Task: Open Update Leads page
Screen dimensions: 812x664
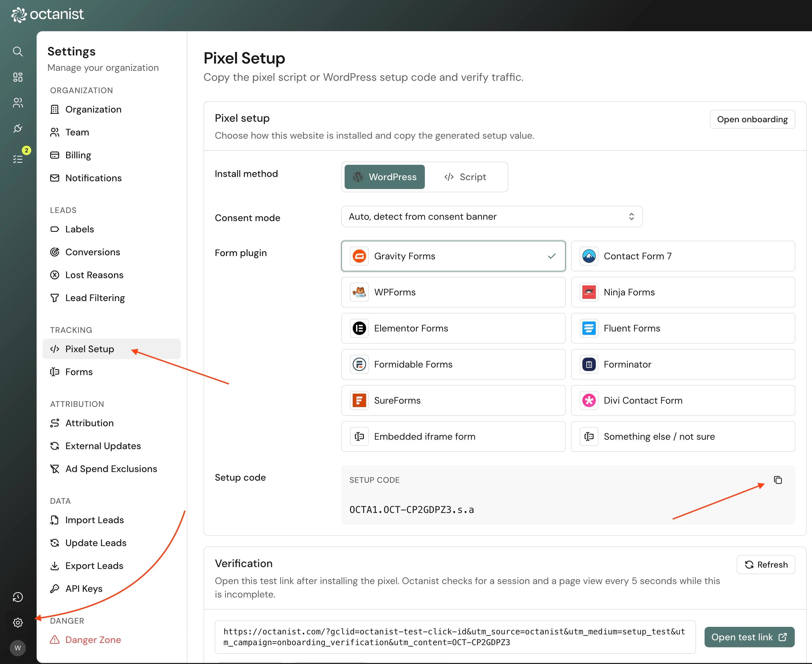Action: (x=111, y=543)
